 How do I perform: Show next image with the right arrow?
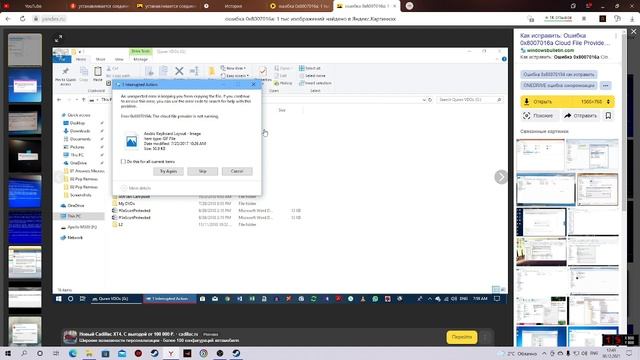[x=501, y=177]
